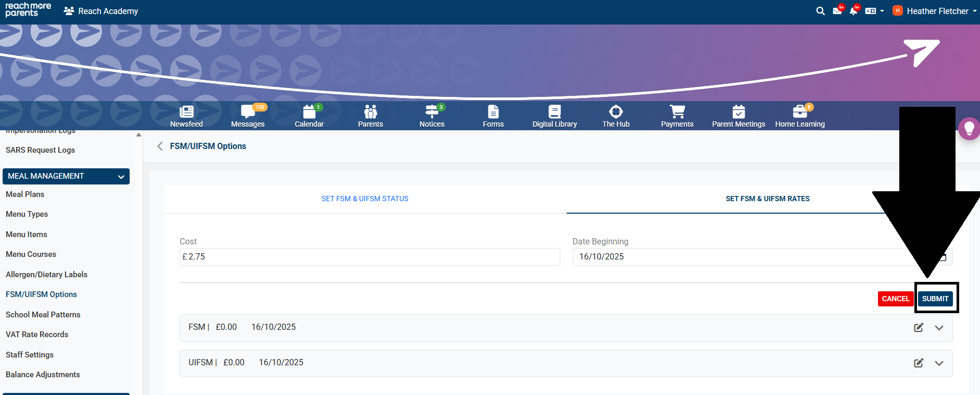Select Set FSM & UIFSM Rates tab

point(767,199)
